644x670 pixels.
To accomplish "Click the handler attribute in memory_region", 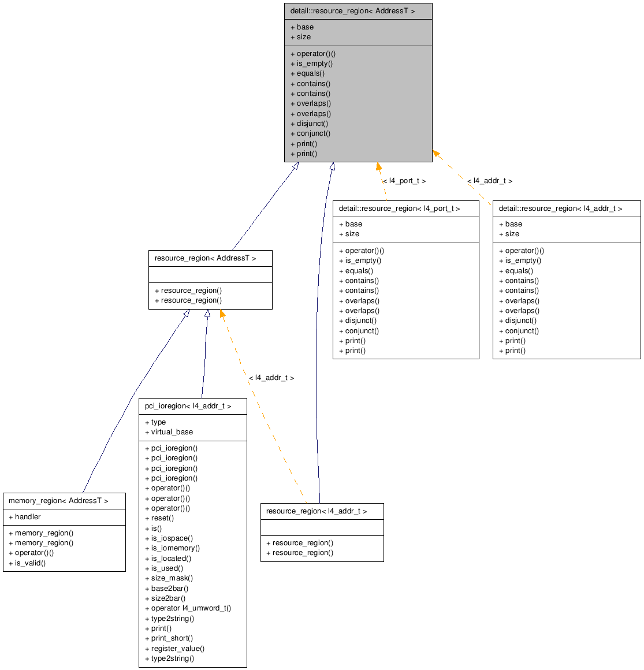I will [24, 516].
